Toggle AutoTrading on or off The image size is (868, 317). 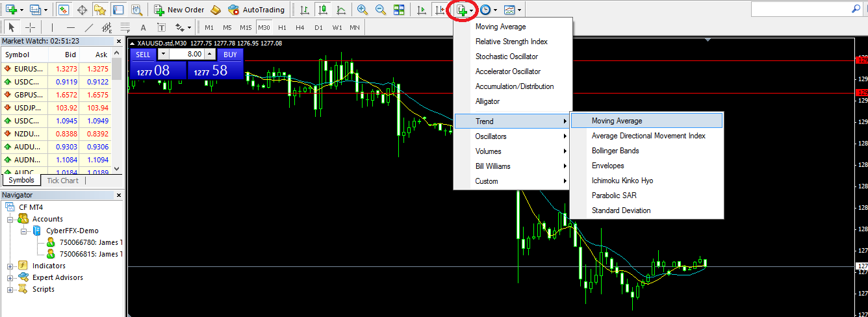[x=257, y=10]
